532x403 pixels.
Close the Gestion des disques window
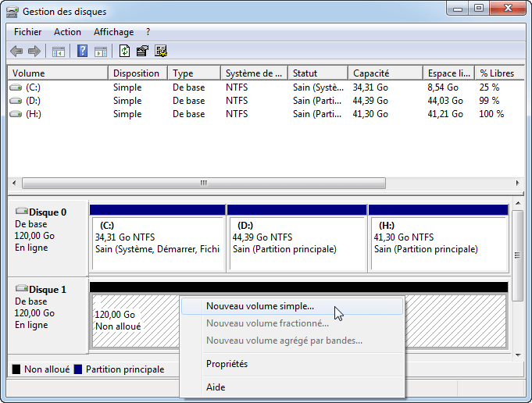point(508,9)
